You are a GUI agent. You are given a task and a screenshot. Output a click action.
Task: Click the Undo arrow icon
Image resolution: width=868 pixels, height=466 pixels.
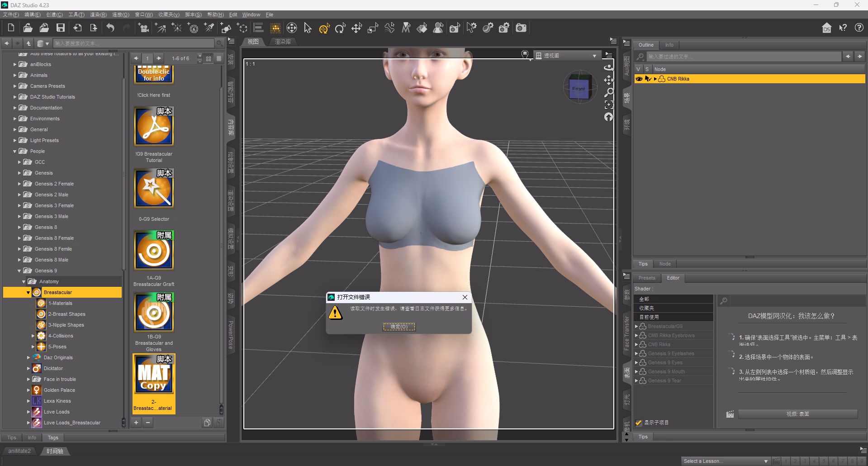coord(110,28)
